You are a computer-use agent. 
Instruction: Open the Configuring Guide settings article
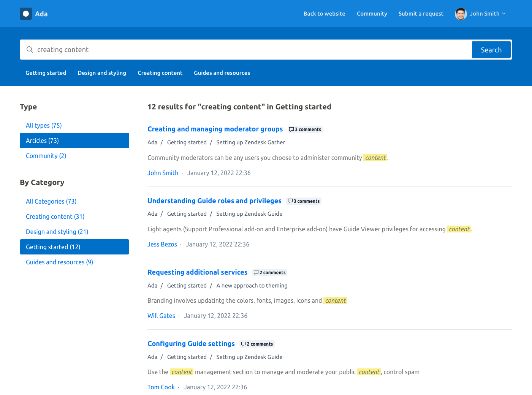point(191,344)
